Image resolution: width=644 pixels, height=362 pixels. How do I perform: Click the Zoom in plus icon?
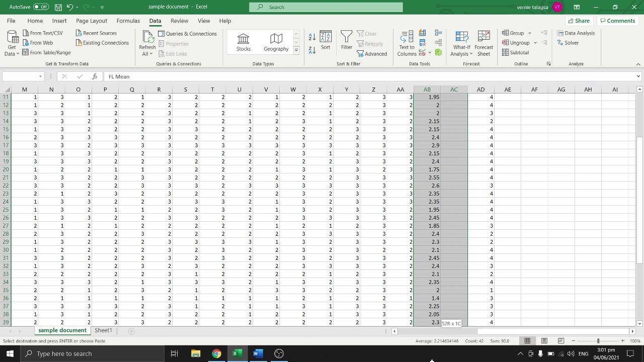point(622,341)
